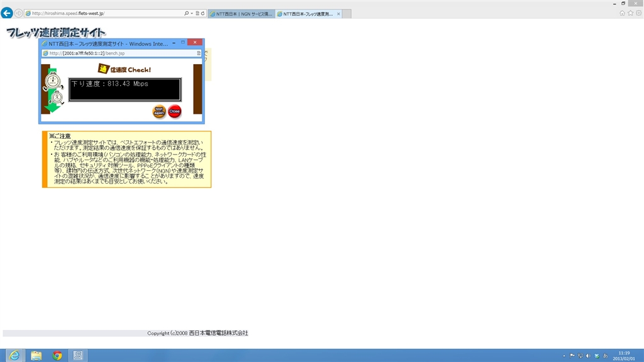Click the 通信速度 Check! heading
This screenshot has width=644, height=362.
(125, 69)
